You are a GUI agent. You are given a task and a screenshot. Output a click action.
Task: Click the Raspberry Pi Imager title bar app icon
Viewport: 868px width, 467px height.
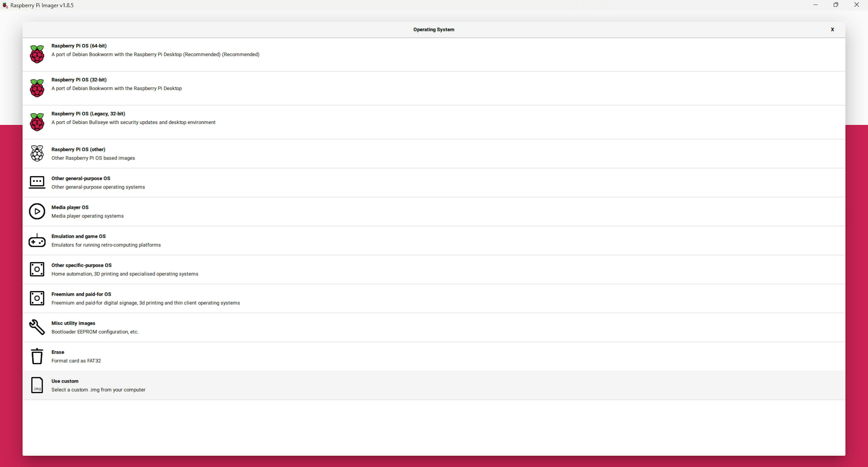5,5
